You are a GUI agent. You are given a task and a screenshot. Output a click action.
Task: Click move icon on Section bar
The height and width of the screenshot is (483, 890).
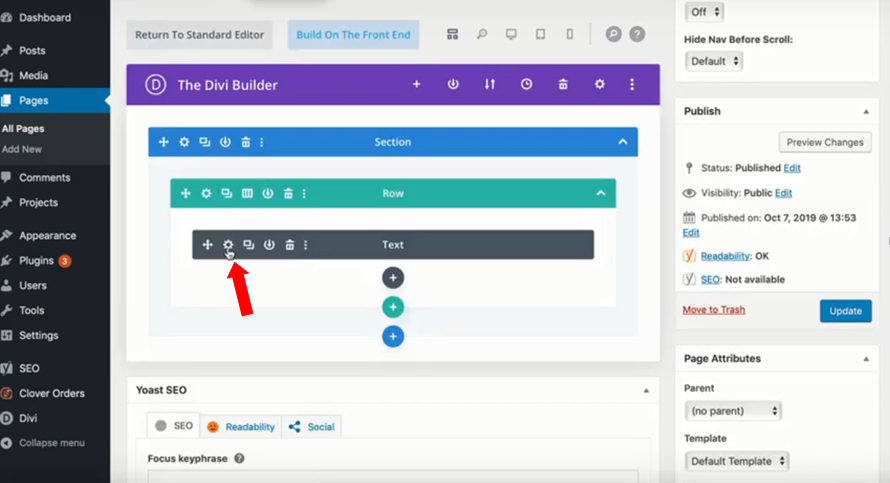coord(163,142)
